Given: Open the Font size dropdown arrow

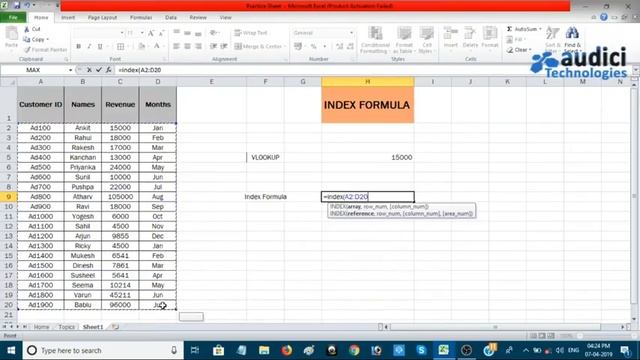Looking at the screenshot, I should tap(142, 33).
